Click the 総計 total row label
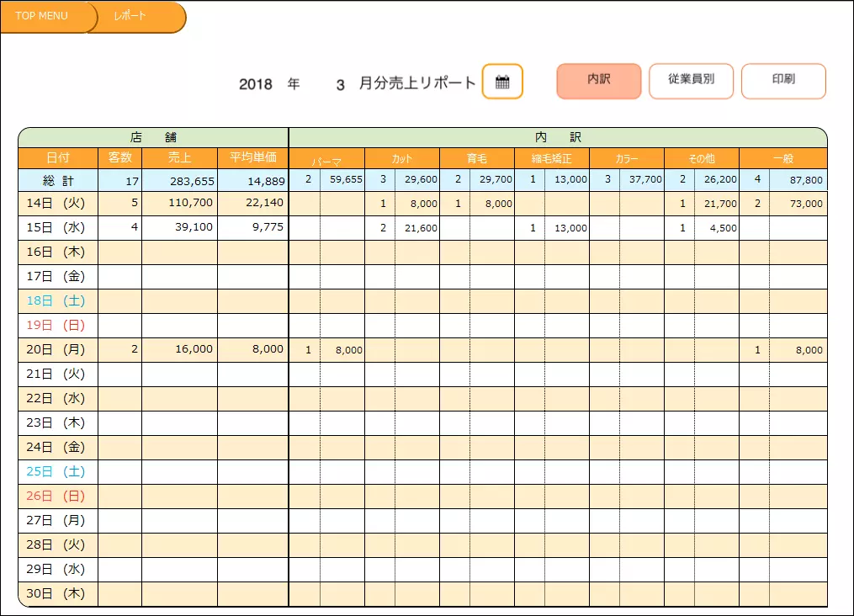 coord(58,180)
